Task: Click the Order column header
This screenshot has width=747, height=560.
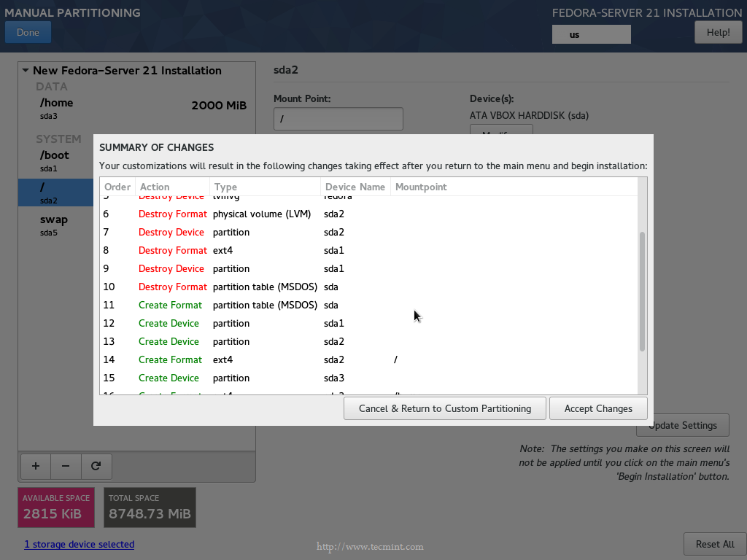Action: (x=117, y=187)
